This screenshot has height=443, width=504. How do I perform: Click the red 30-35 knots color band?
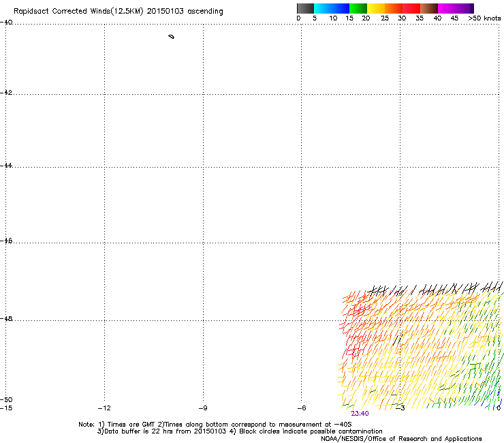point(411,8)
